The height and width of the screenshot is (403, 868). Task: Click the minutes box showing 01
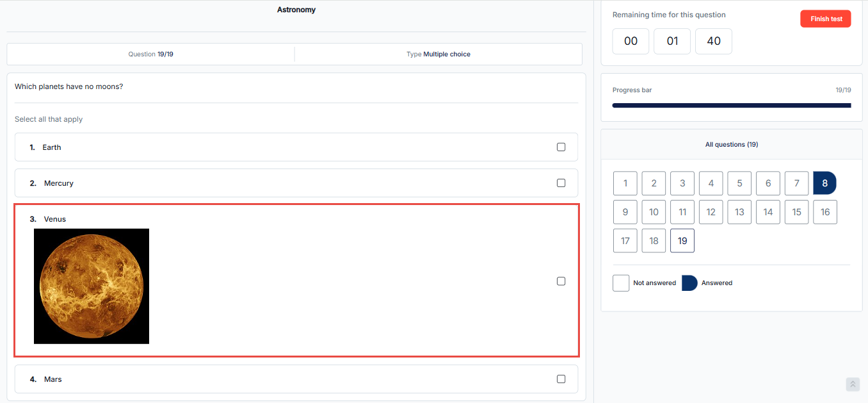(x=672, y=41)
